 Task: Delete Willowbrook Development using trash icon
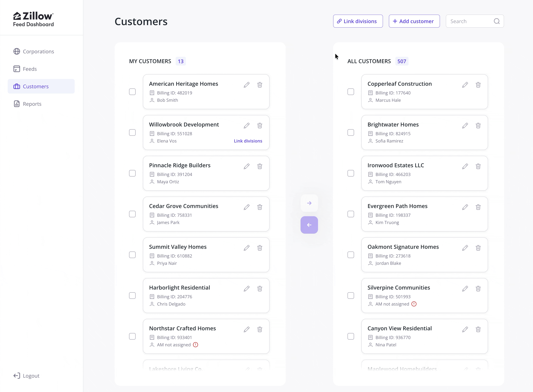(260, 126)
